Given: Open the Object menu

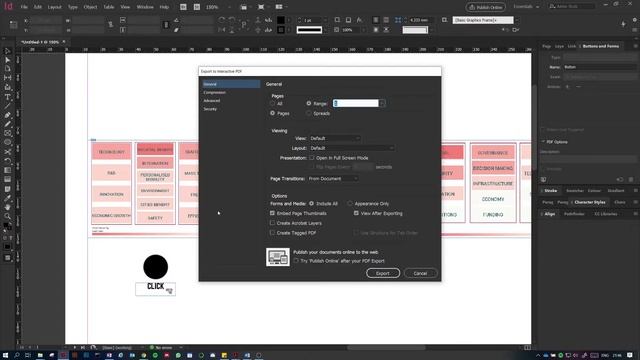Looking at the screenshot, I should pos(90,7).
